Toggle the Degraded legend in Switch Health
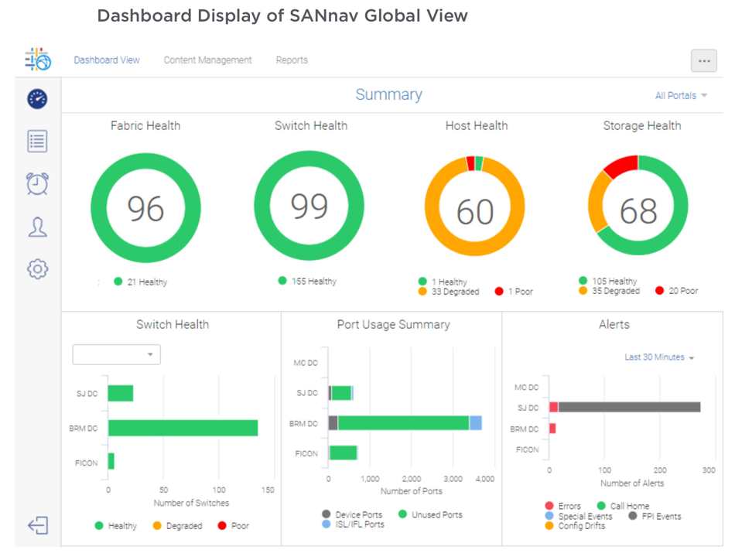This screenshot has width=735, height=560. (x=178, y=526)
